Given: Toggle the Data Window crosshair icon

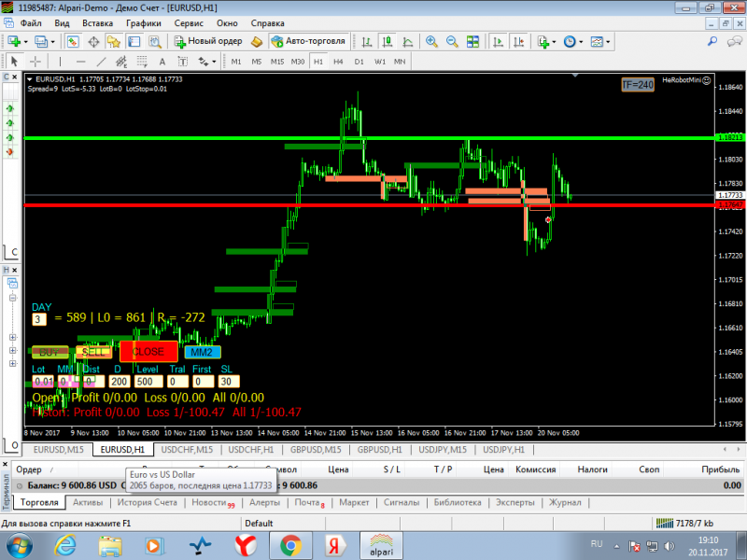Looking at the screenshot, I should tap(93, 42).
